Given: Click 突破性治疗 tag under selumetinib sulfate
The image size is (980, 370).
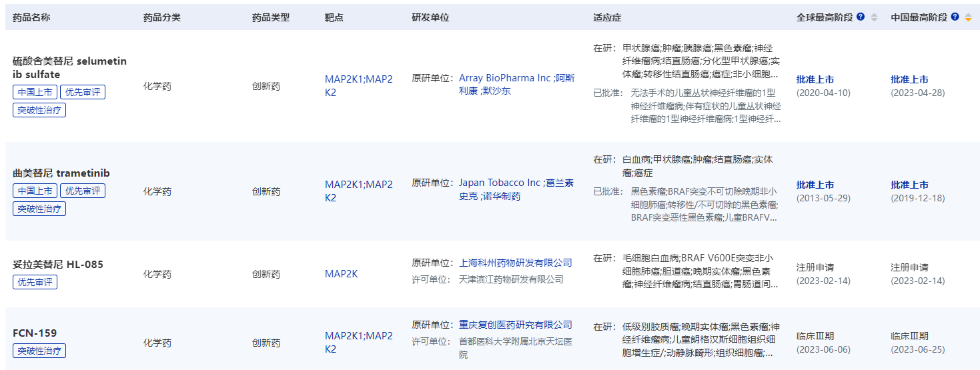Looking at the screenshot, I should 39,110.
